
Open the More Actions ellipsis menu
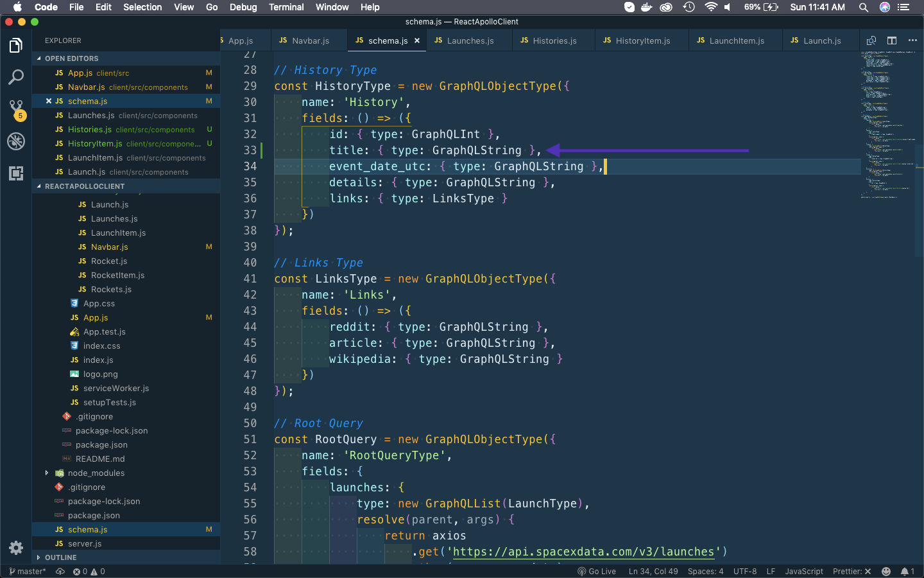[x=912, y=40]
